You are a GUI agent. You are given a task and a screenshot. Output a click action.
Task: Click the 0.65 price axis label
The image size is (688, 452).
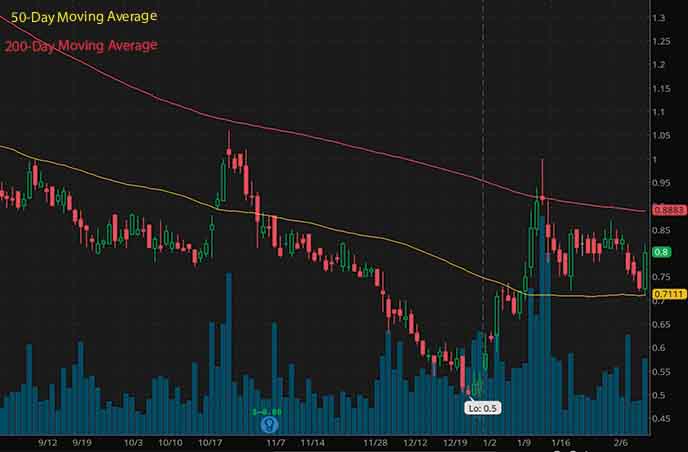661,324
